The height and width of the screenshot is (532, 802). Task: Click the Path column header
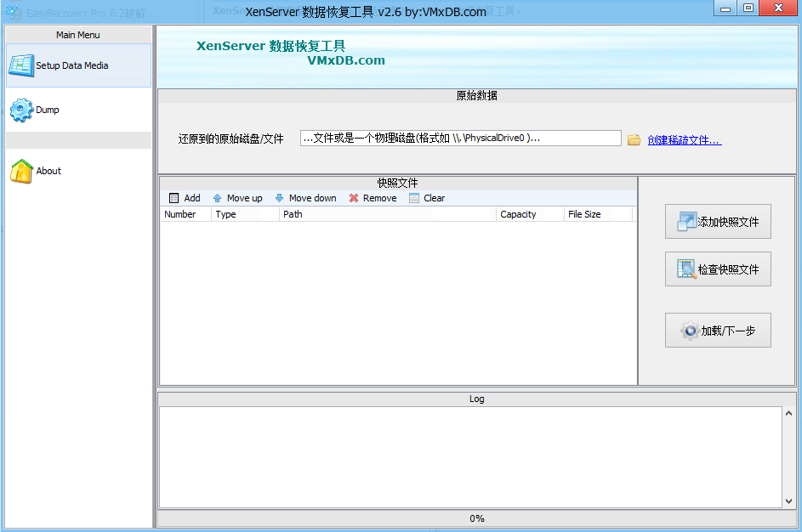[x=387, y=214]
